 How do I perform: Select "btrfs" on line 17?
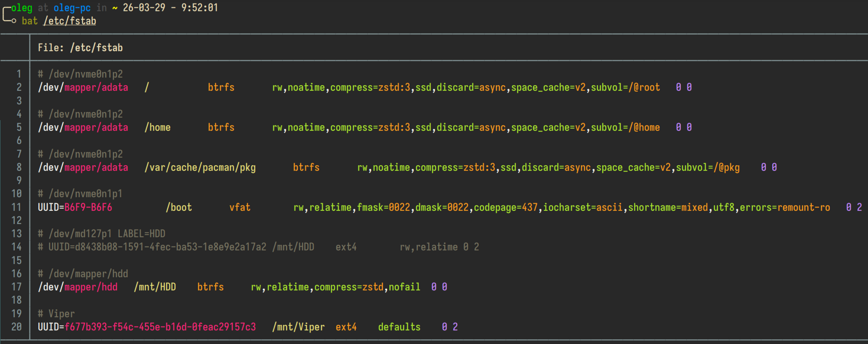click(211, 287)
